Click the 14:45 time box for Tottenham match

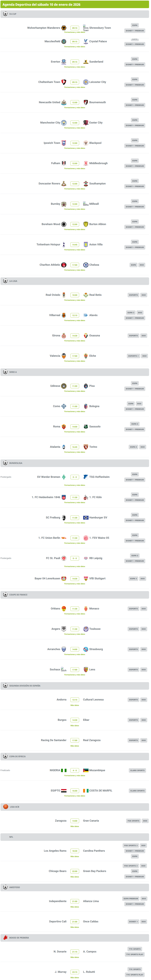tap(75, 245)
